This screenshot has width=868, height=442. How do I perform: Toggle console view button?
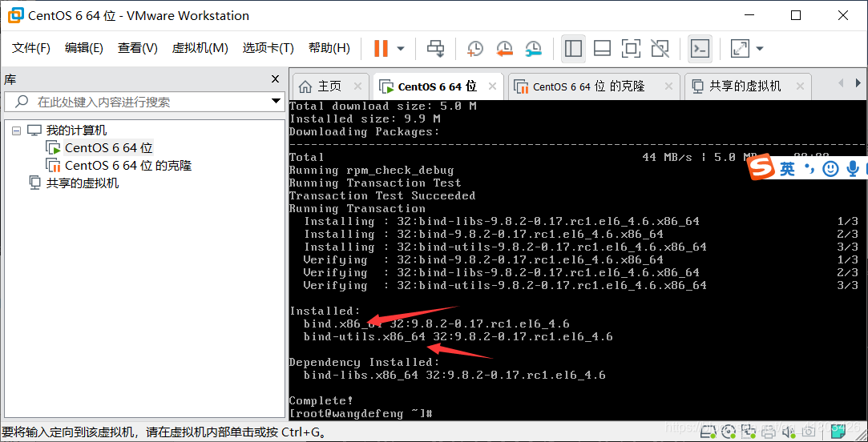[x=700, y=49]
